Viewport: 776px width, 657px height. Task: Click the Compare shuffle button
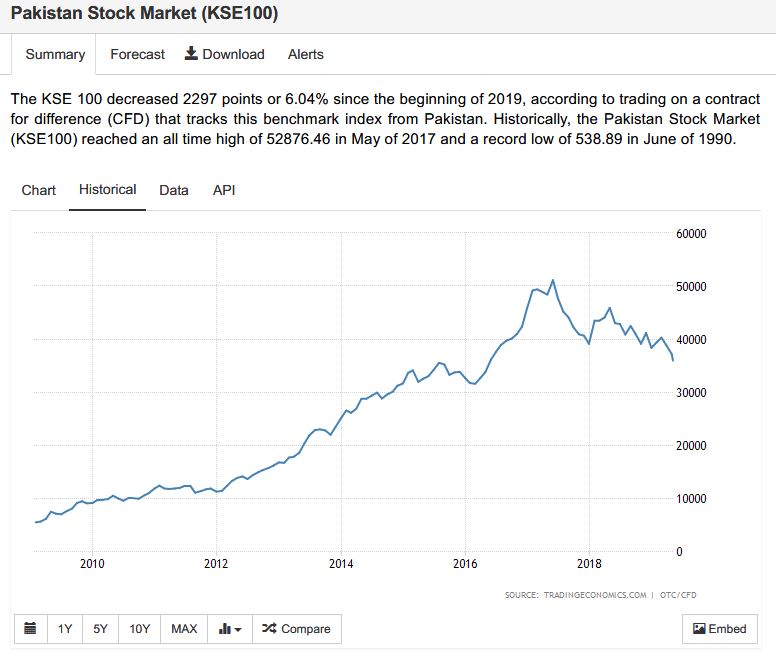click(296, 629)
